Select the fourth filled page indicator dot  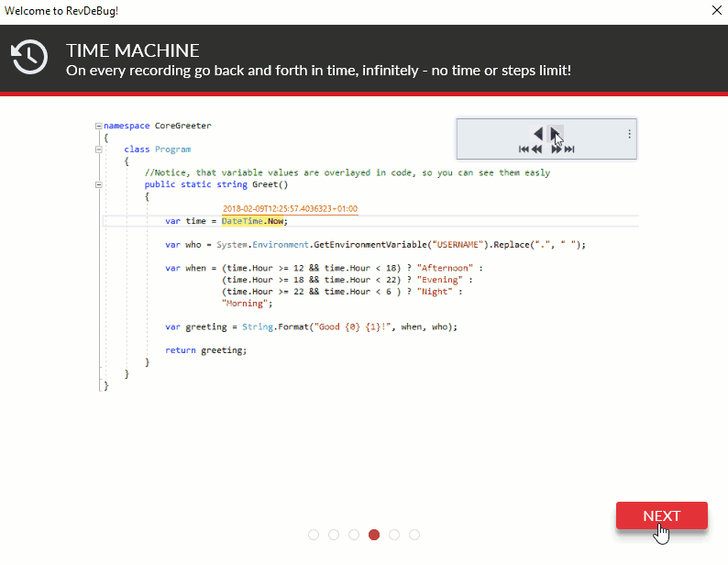[374, 535]
